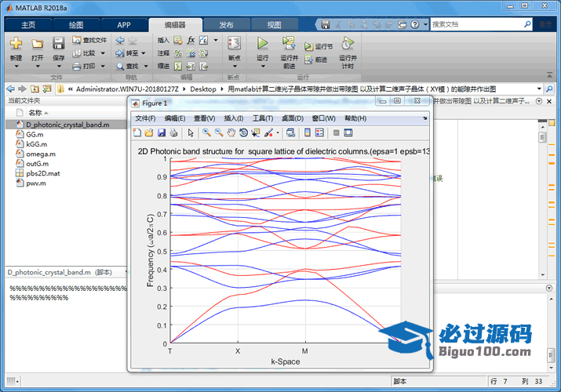Toggle Figure 1 brush data tool
The height and width of the screenshot is (392, 561).
click(x=268, y=133)
